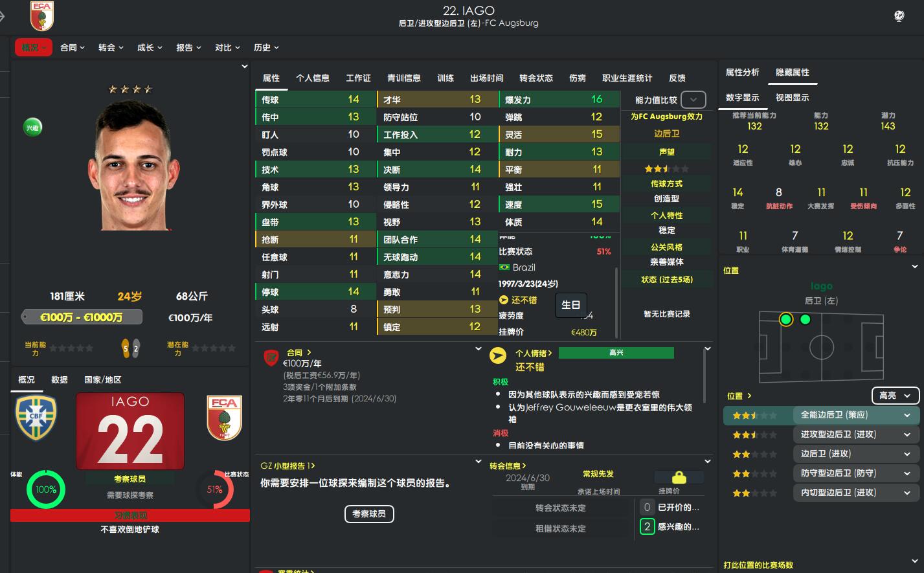Open the 高亮 highlight dropdown
The image size is (924, 573).
(x=896, y=396)
